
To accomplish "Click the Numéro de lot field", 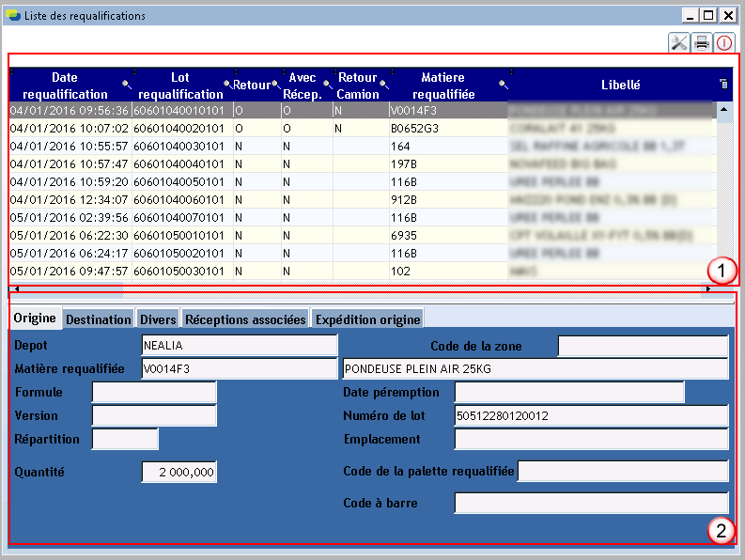I will (591, 415).
